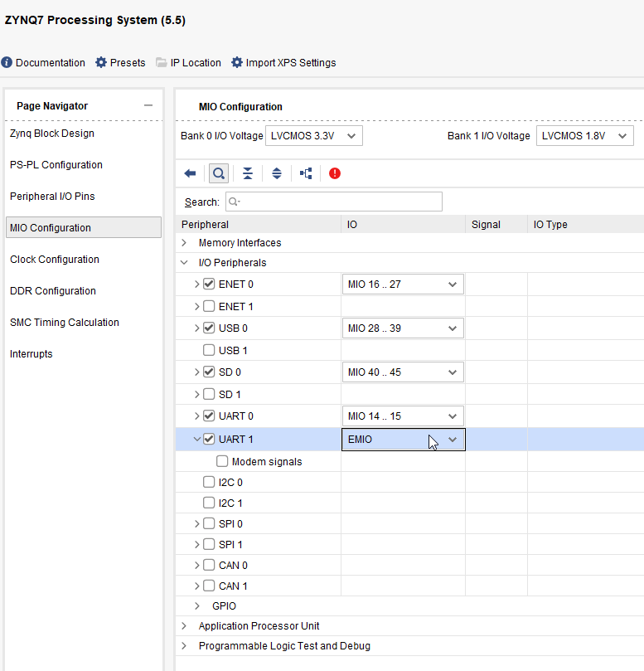Viewport: 644px width, 671px height.
Task: Open UART 1 EMIO dropdown
Action: pos(404,440)
